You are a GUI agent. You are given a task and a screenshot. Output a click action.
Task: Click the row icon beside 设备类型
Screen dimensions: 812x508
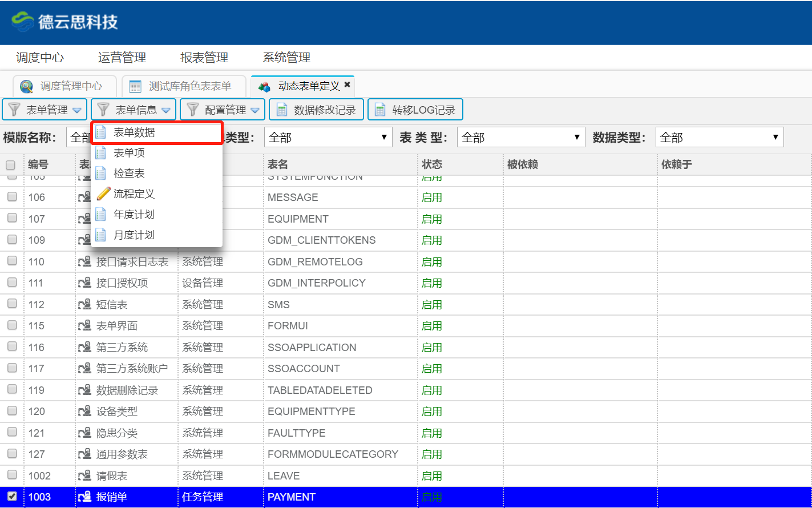[x=85, y=412]
